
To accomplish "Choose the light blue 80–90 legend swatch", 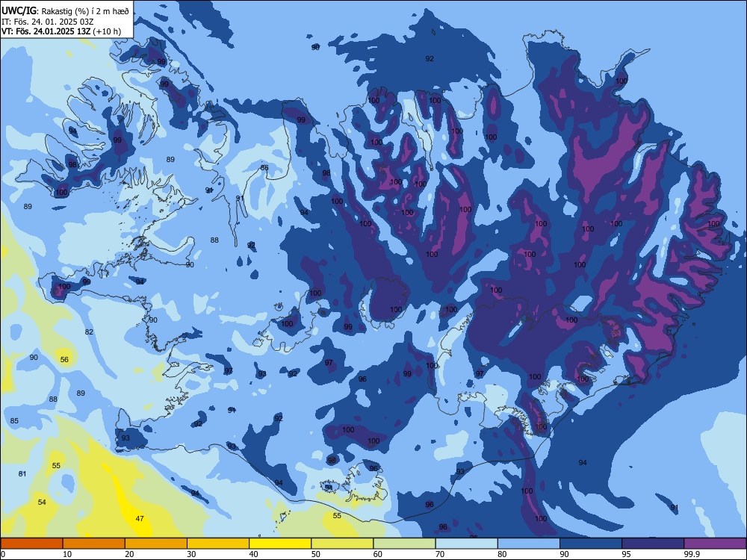I will (529, 544).
